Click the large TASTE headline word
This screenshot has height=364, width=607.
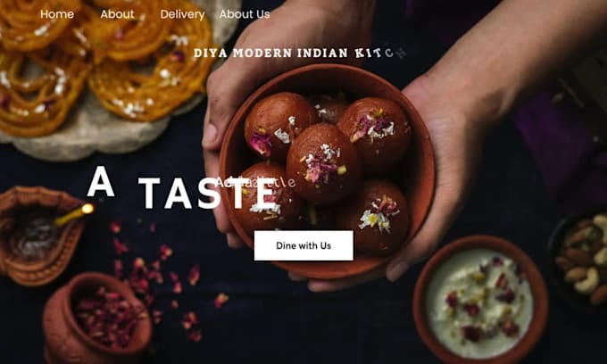click(208, 194)
